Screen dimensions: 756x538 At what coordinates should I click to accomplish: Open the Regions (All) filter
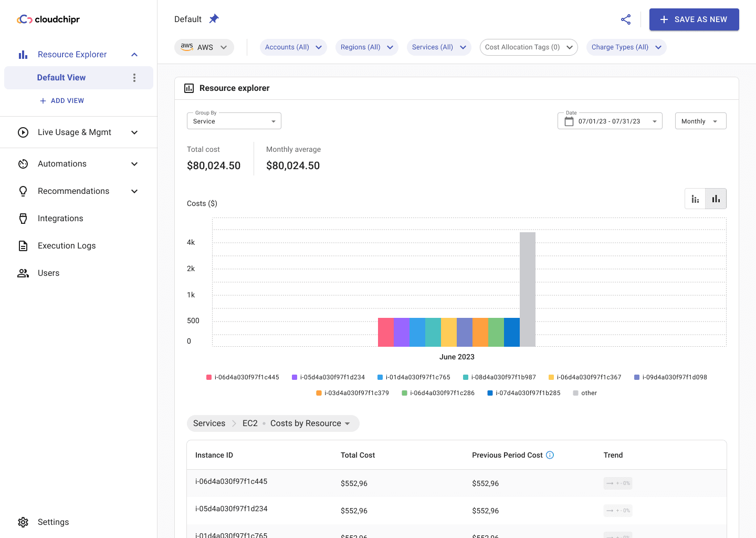(367, 47)
